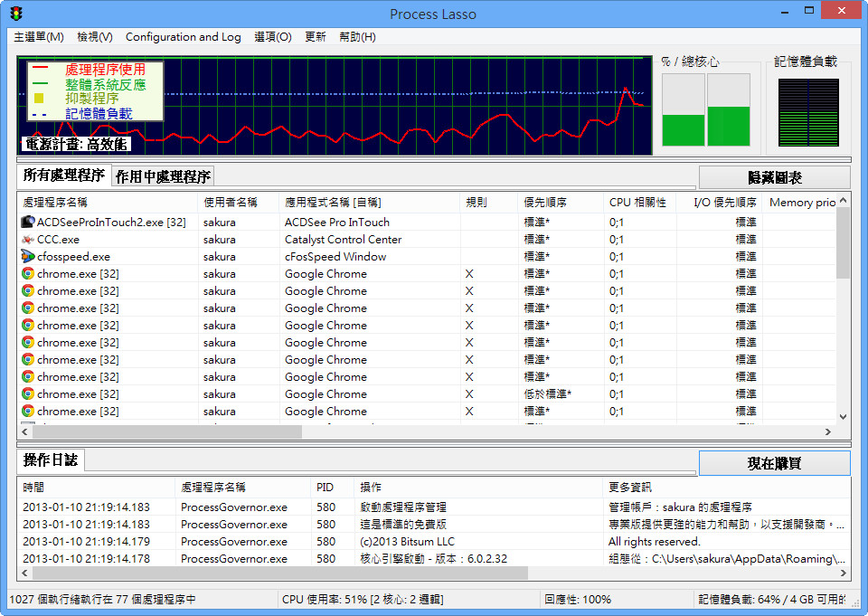Select the cfosspeed.exe process icon

point(28,257)
